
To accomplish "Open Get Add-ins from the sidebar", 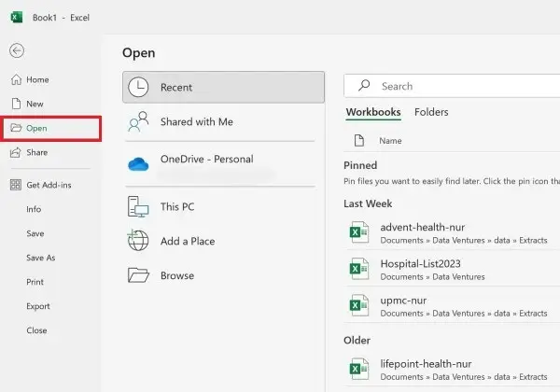I will pos(50,185).
